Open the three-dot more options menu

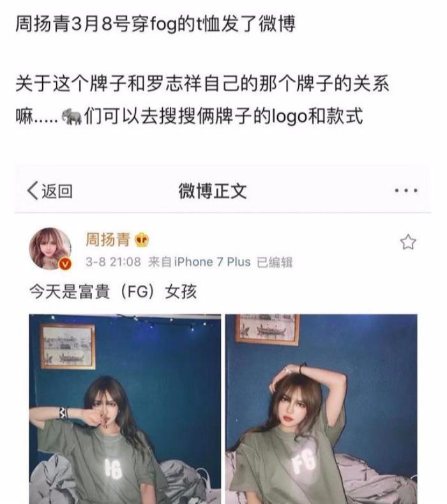click(x=406, y=190)
